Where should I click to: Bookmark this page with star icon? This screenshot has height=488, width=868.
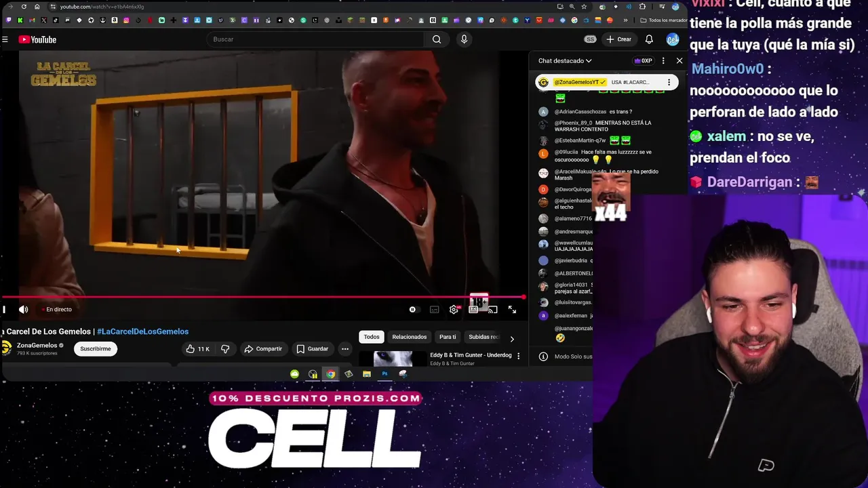[584, 7]
